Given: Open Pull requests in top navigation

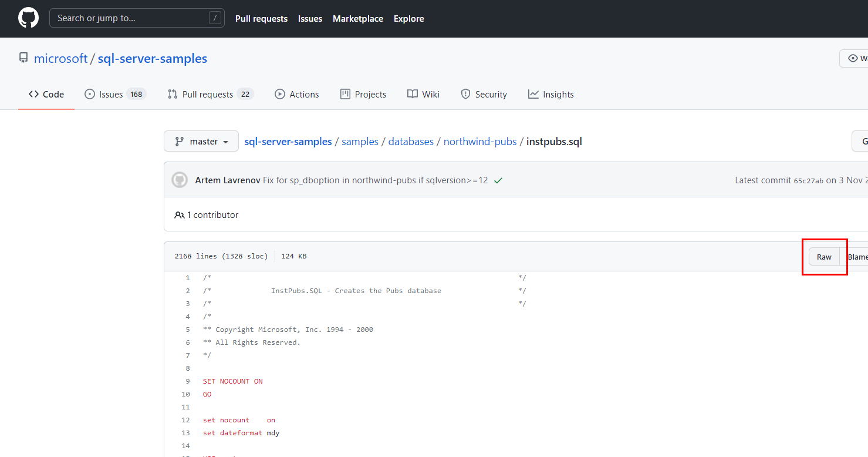Looking at the screenshot, I should [x=261, y=19].
